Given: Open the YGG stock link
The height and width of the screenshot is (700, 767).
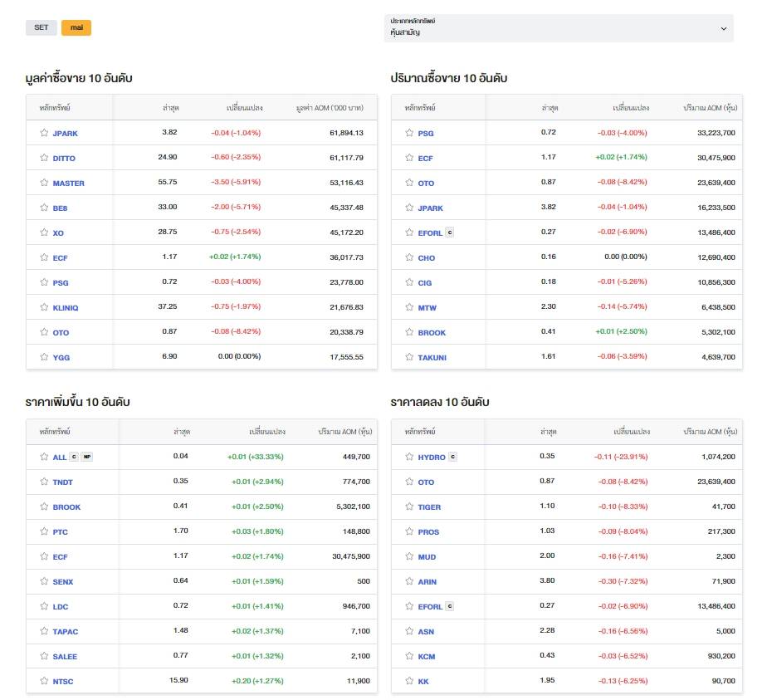Looking at the screenshot, I should point(61,358).
